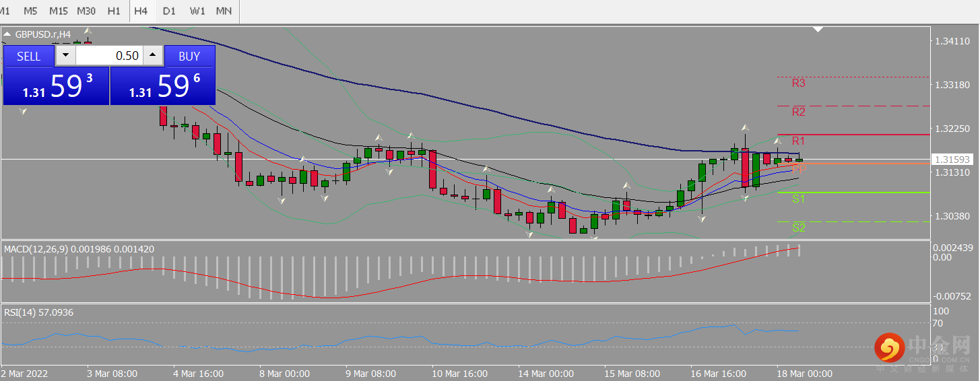
Task: Click the 8 Mar 00:00 time label
Action: [285, 374]
